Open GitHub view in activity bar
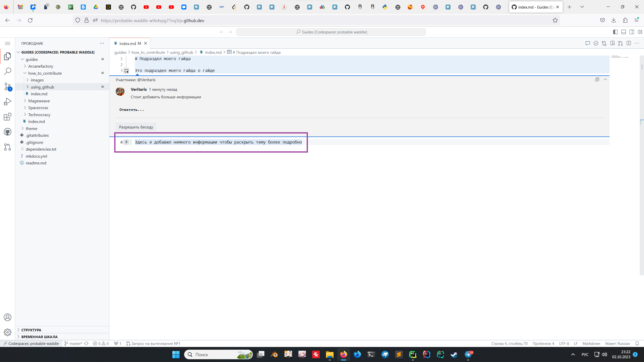Image resolution: width=644 pixels, height=362 pixels. pos(8,132)
